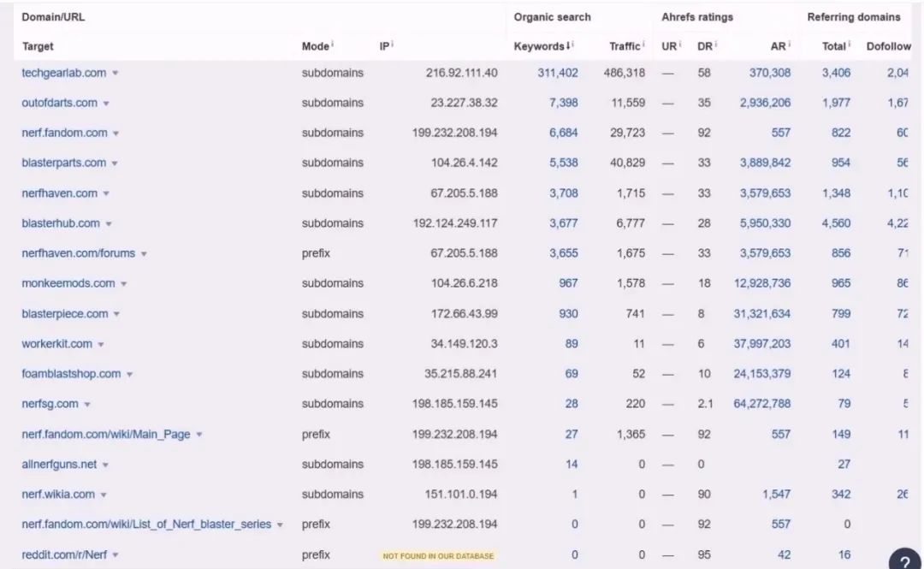Click info icon next to DR header

715,45
